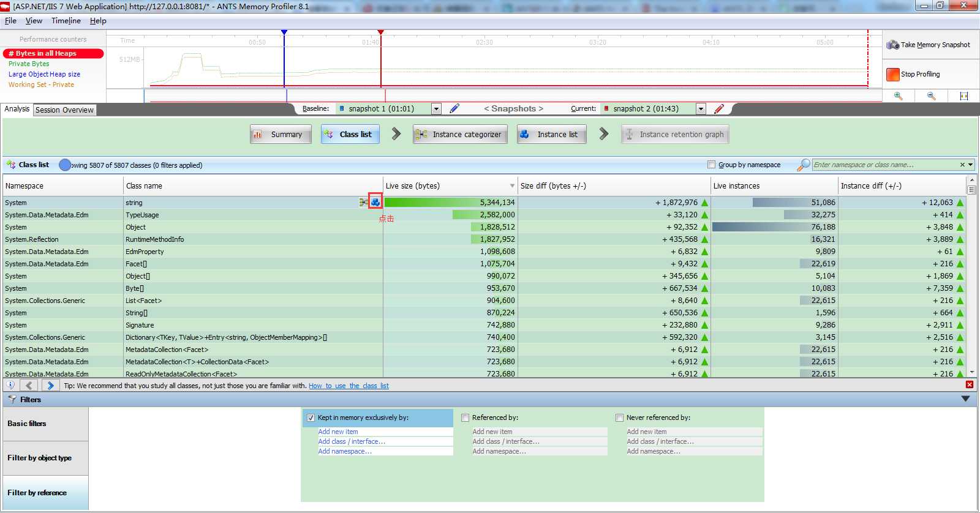This screenshot has width=980, height=513.
Task: Show instance categorizer for the string class row
Action: (x=364, y=202)
